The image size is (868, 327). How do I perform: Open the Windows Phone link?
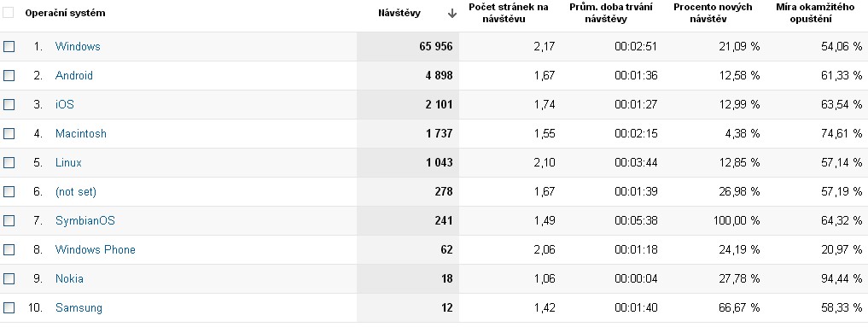pyautogui.click(x=96, y=249)
